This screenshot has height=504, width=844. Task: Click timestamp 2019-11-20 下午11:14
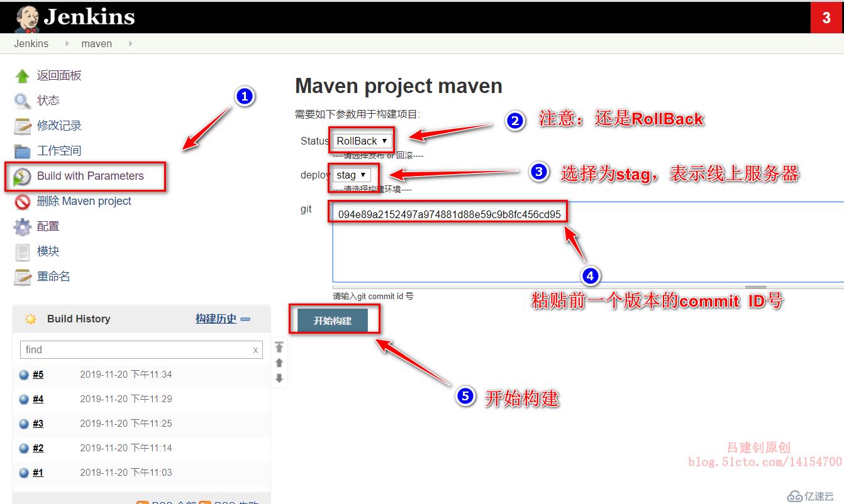[x=126, y=448]
